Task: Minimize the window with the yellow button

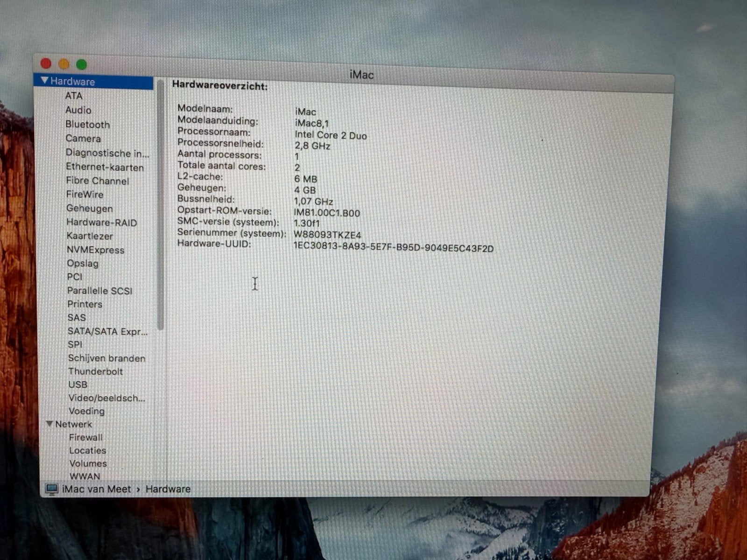Action: coord(64,64)
